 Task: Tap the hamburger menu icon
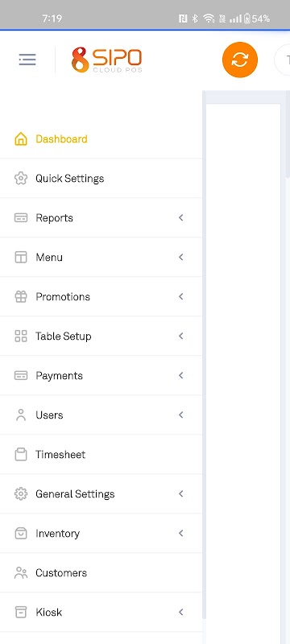click(x=27, y=60)
